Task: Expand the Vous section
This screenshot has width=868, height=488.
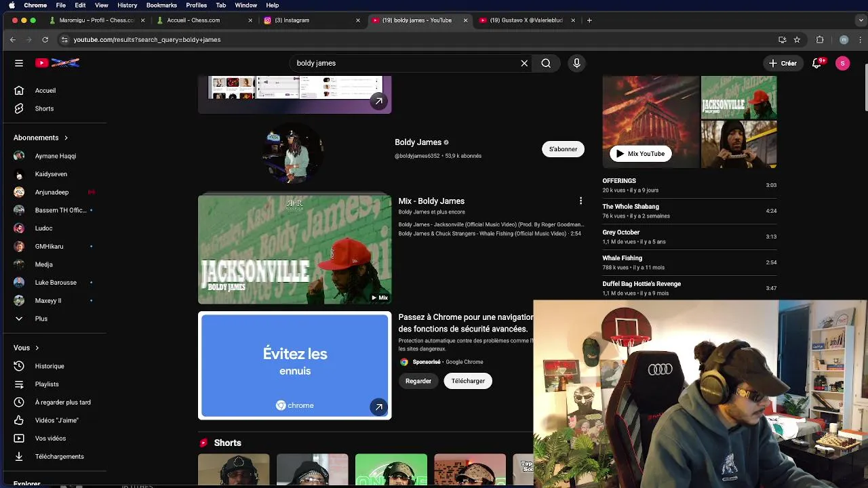Action: click(x=26, y=348)
